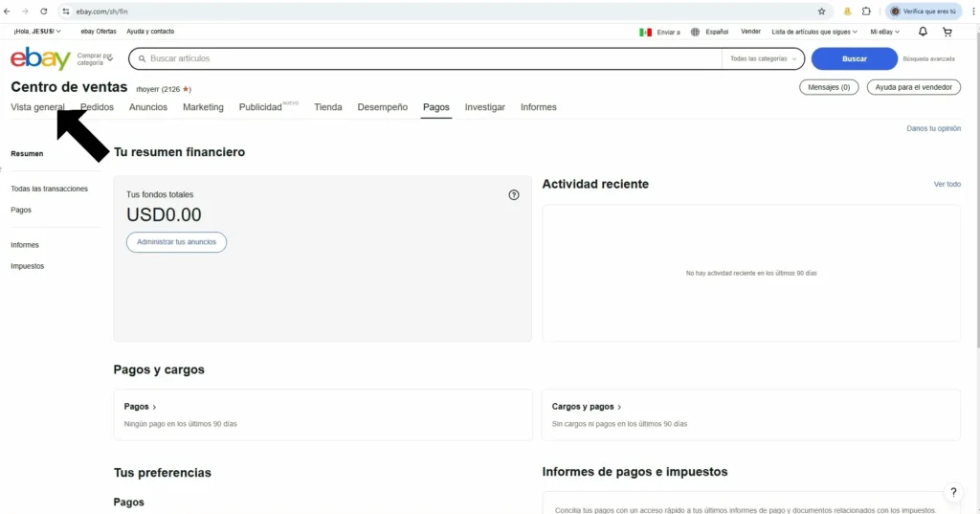Screen dimensions: 980x514
Task: Open Ayuda para el vendedor
Action: 914,87
